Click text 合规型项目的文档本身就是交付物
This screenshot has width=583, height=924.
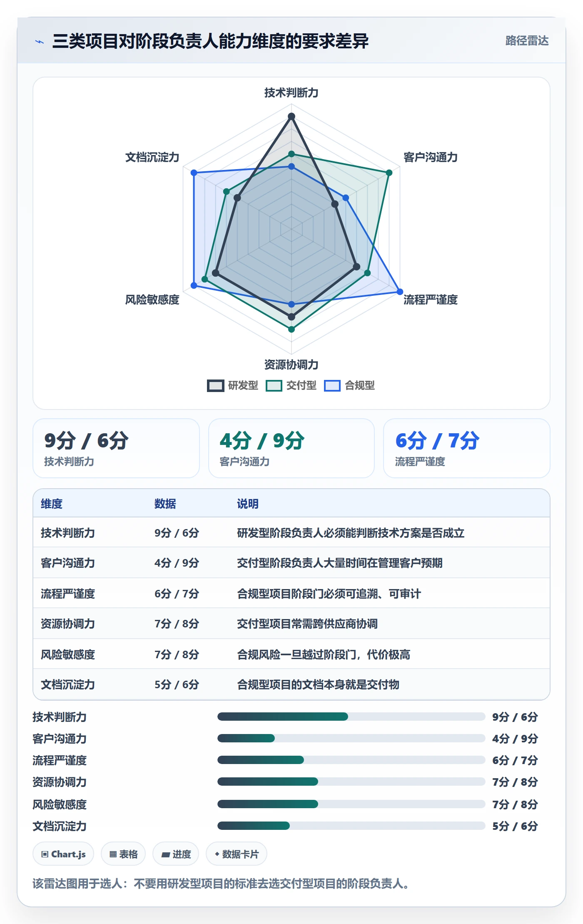pos(318,684)
